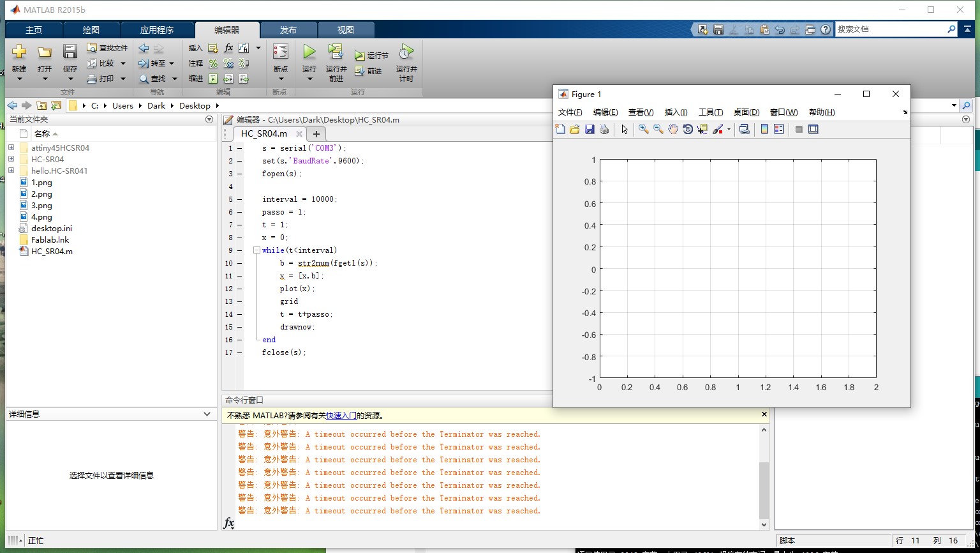
Task: Switch to the Apps (应用程序) tab
Action: pos(157,30)
